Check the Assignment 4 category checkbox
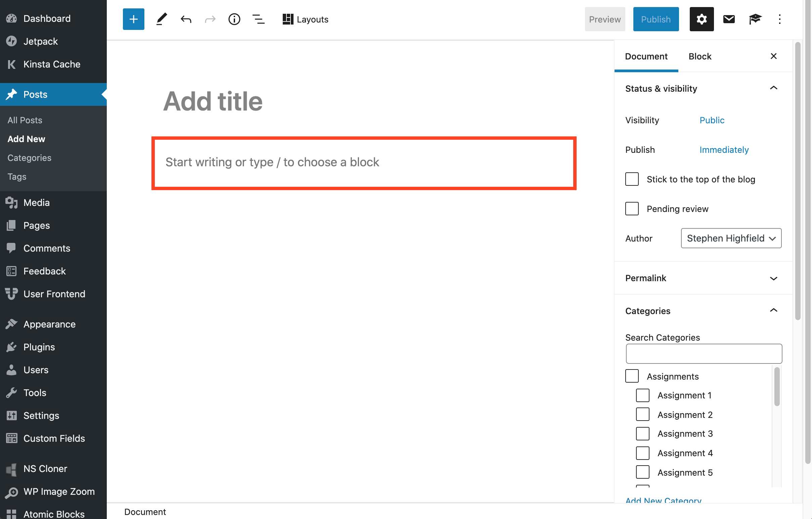 click(x=642, y=453)
